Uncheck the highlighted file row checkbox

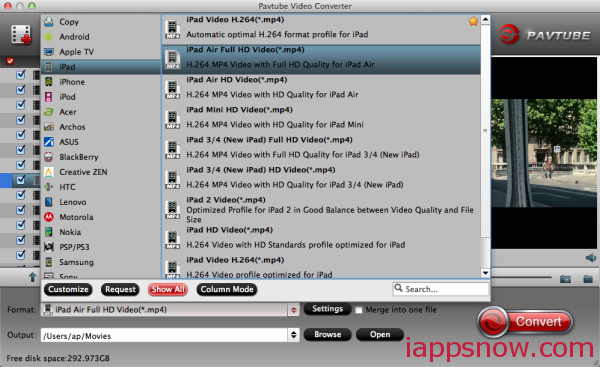click(21, 179)
